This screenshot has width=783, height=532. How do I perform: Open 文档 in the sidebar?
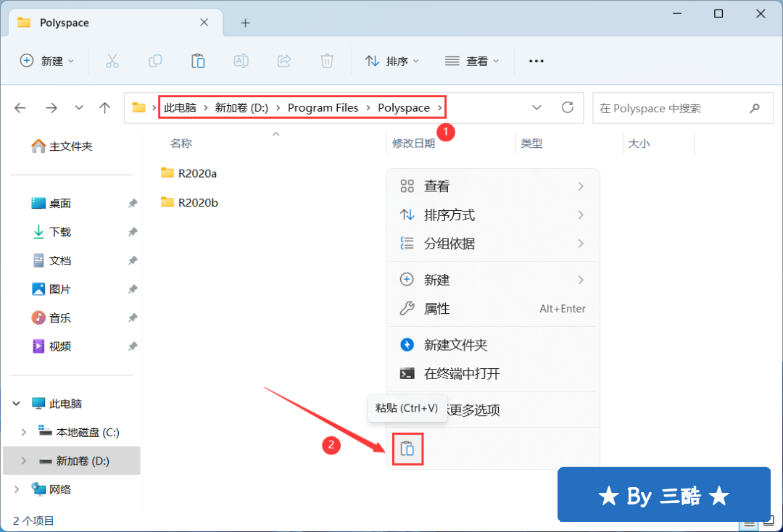pyautogui.click(x=51, y=260)
